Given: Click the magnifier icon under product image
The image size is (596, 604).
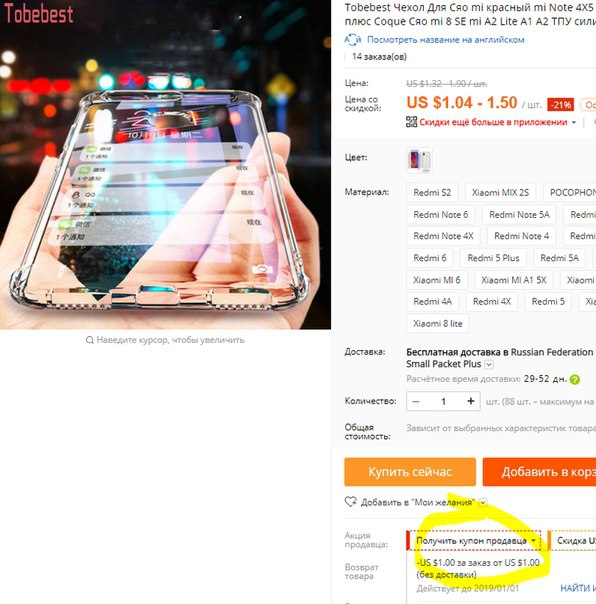Looking at the screenshot, I should pos(89,340).
